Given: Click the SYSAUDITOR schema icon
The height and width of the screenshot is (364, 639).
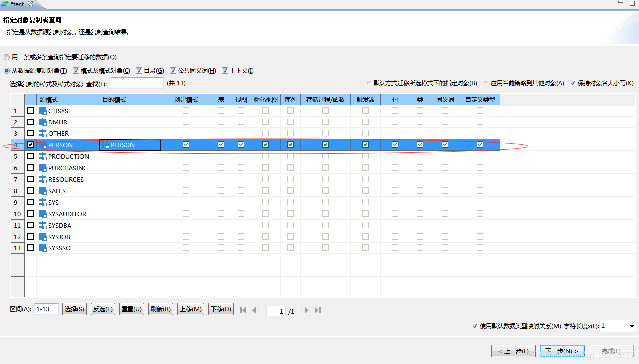Looking at the screenshot, I should tap(43, 214).
